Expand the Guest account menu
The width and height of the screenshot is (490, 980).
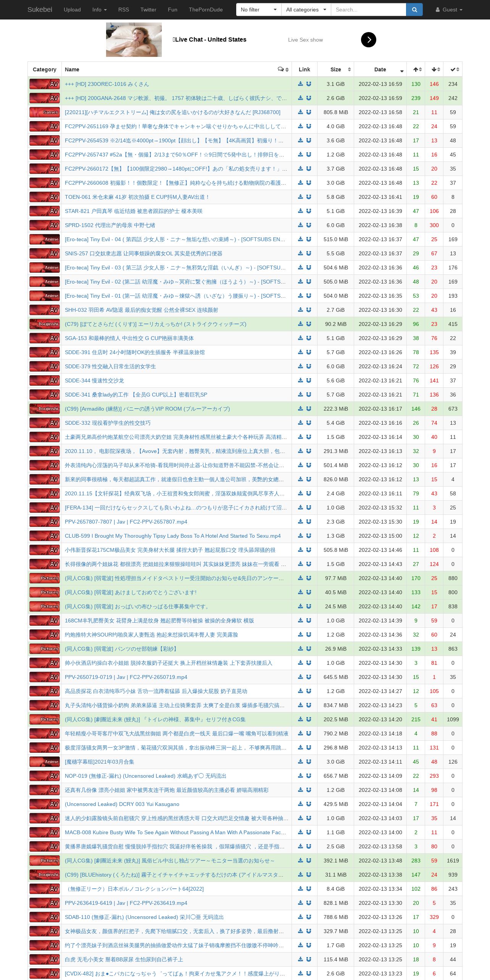(449, 10)
